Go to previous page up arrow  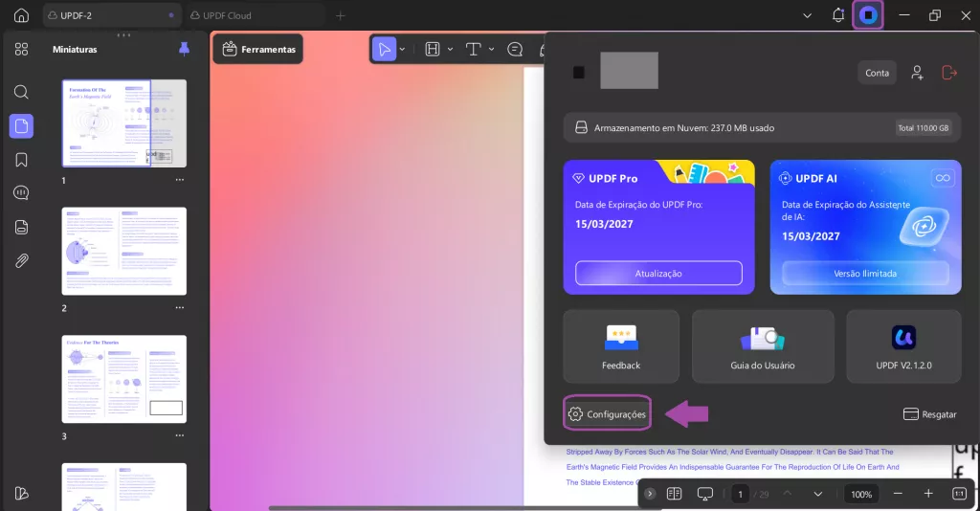click(x=788, y=494)
